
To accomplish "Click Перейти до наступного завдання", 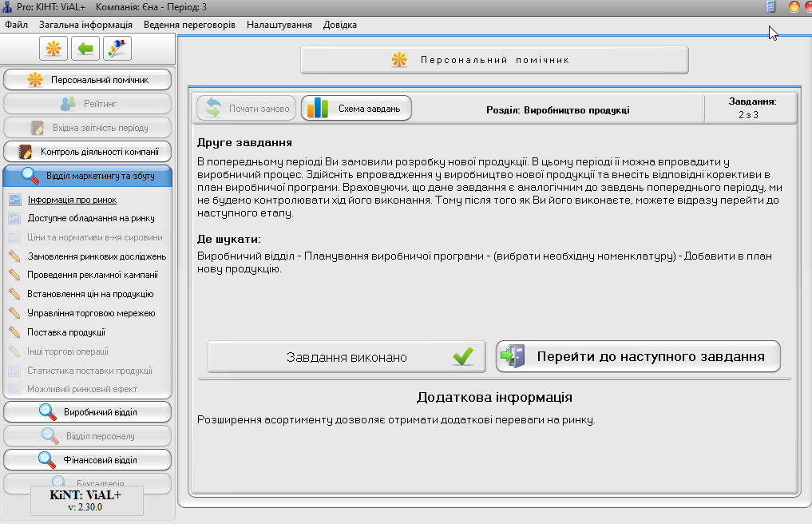I will 638,356.
